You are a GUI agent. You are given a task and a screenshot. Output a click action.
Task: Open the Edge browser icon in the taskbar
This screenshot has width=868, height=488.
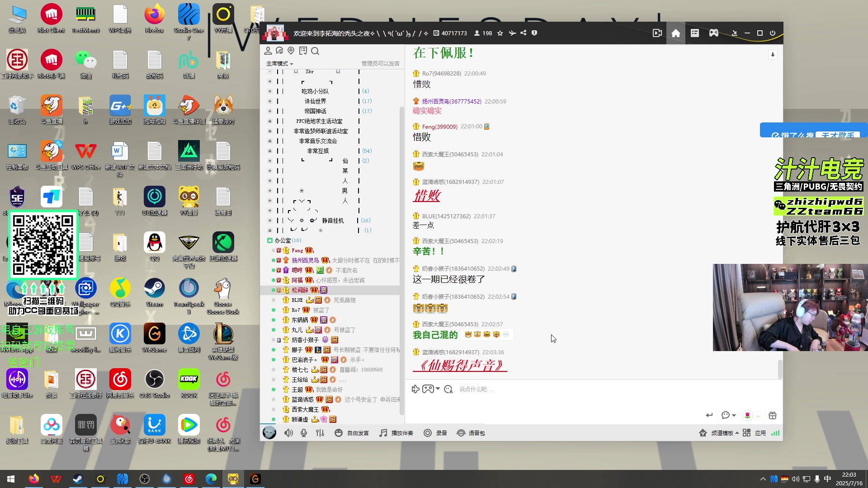211,479
